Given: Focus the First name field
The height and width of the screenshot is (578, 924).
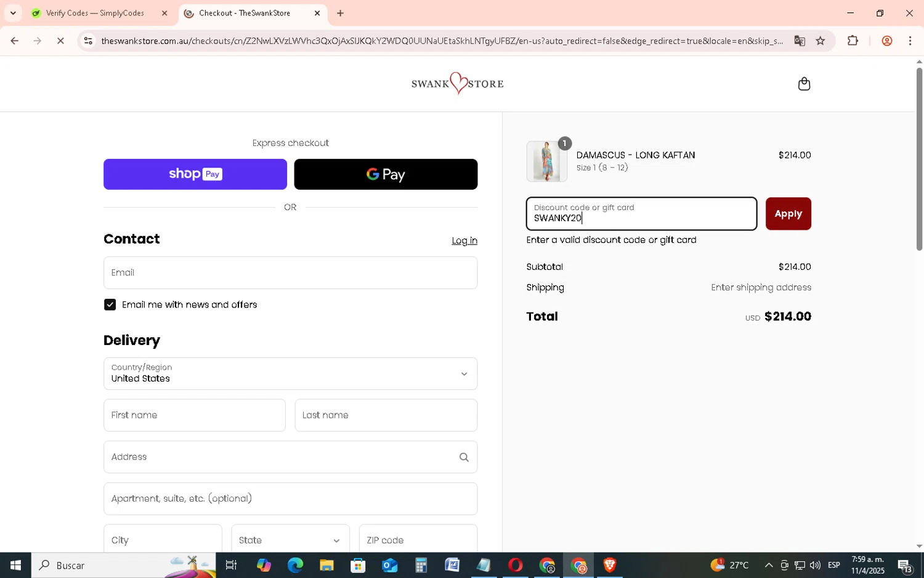Looking at the screenshot, I should [x=194, y=415].
